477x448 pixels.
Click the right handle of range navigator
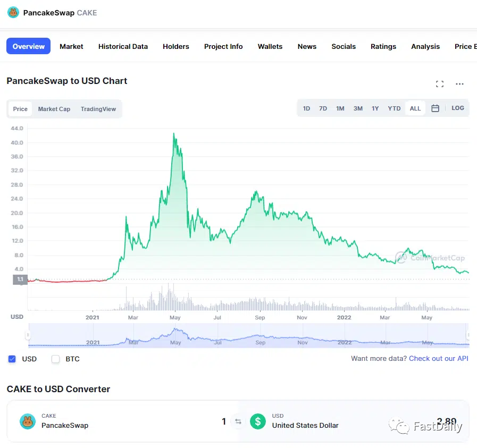pyautogui.click(x=468, y=335)
